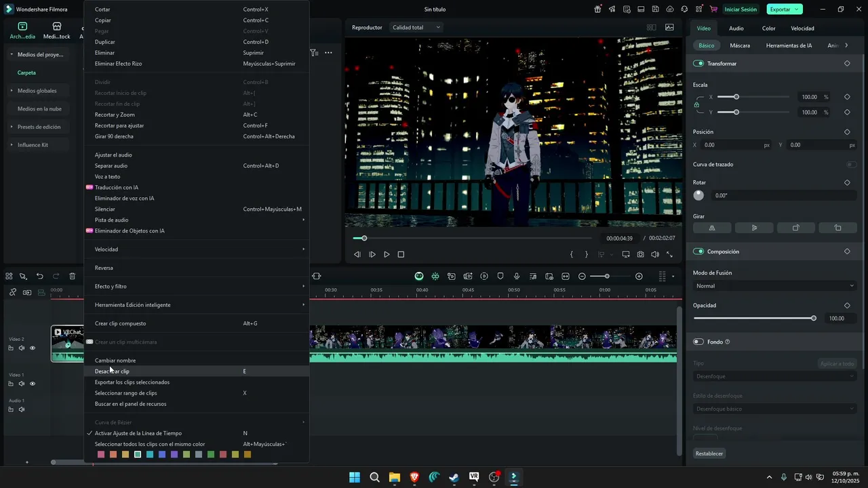Enable the Fondo toggle
This screenshot has height=488, width=868.
(x=698, y=342)
